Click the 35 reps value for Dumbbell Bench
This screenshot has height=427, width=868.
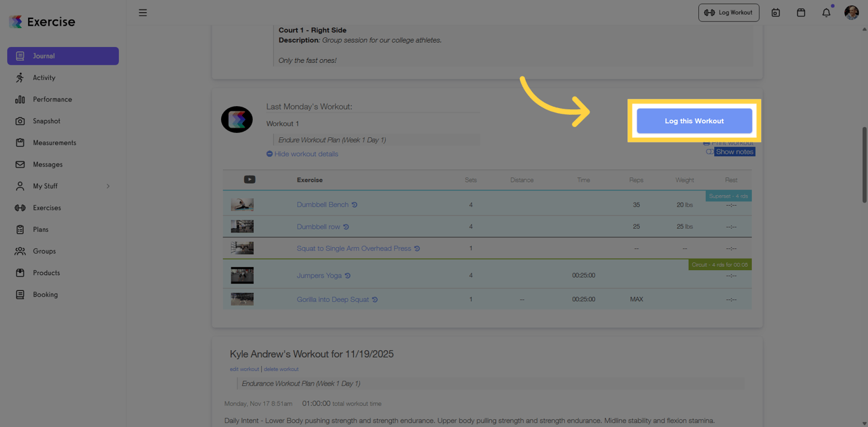636,205
